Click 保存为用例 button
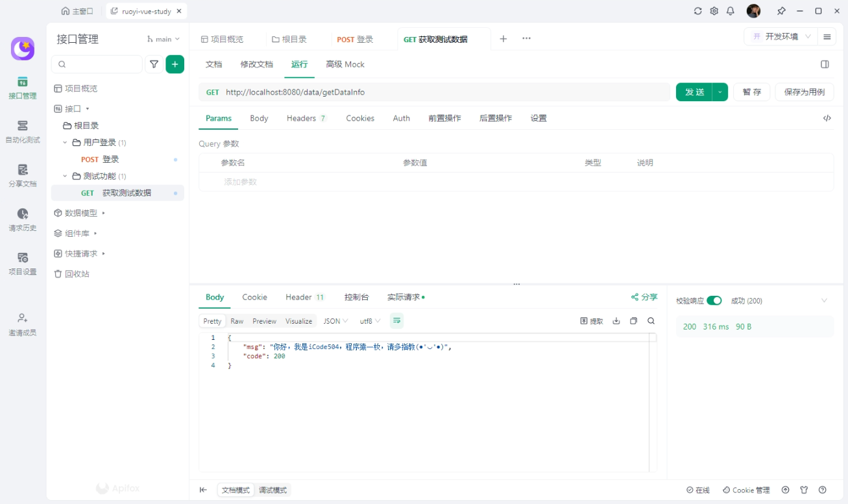 point(804,92)
